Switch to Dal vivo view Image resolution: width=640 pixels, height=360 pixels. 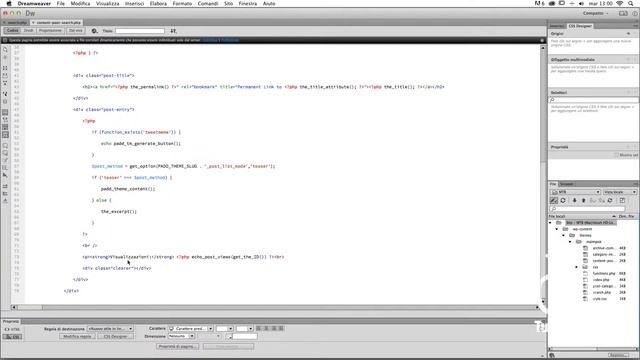(x=76, y=31)
